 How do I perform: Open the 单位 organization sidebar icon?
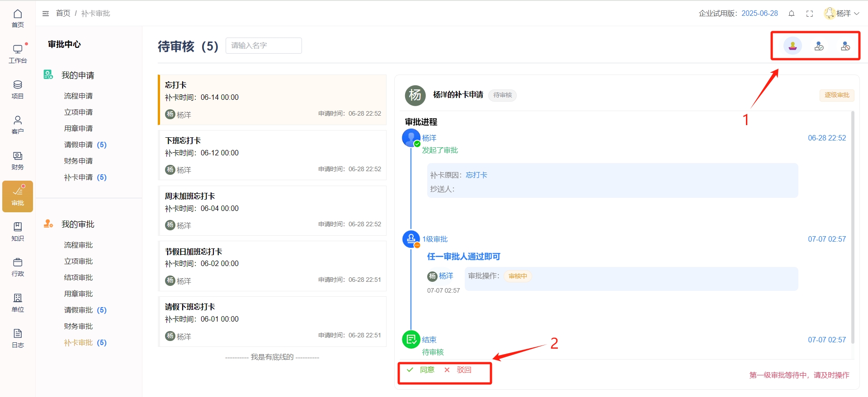click(18, 303)
